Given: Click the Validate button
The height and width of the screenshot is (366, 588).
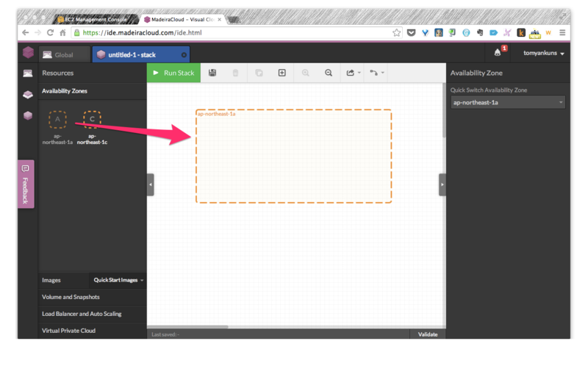Looking at the screenshot, I should point(428,334).
